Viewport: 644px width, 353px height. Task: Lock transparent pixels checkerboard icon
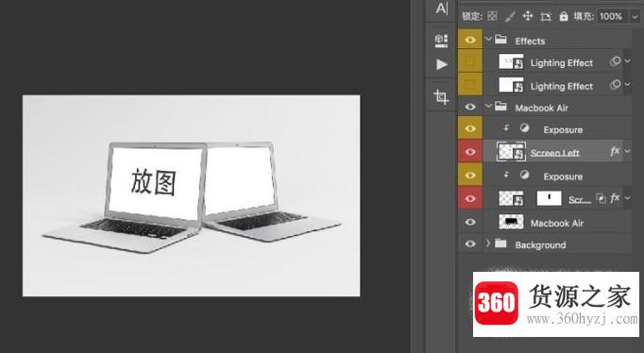coord(492,16)
